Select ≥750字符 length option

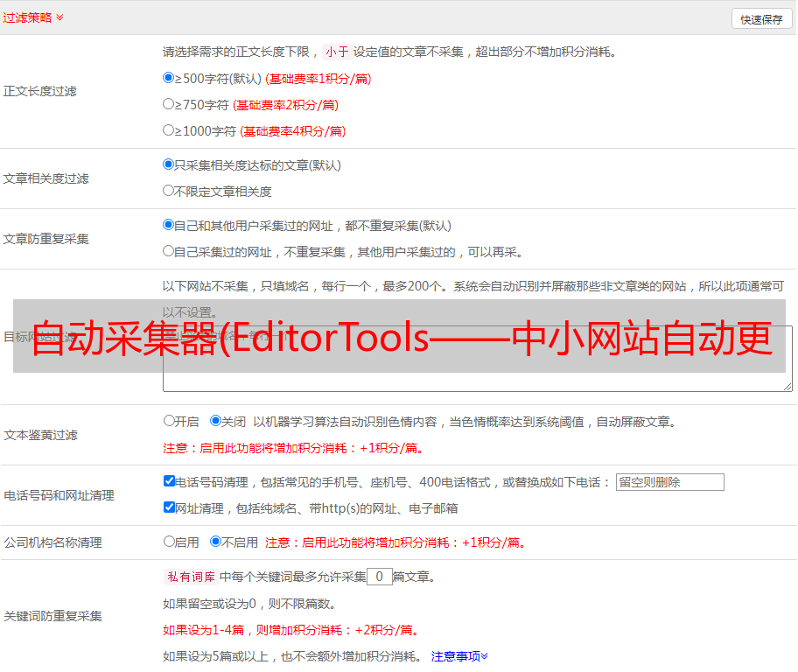(x=169, y=104)
